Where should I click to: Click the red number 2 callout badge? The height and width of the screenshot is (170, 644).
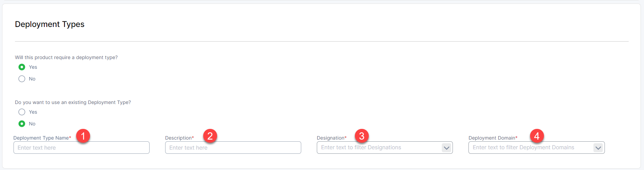tap(210, 136)
